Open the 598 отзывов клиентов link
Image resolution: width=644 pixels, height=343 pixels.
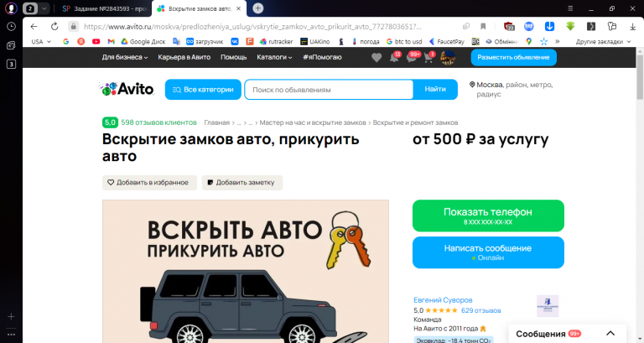pos(158,122)
